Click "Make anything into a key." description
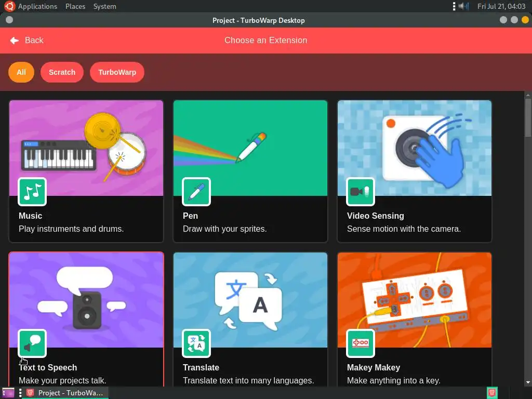The width and height of the screenshot is (532, 399). click(x=394, y=380)
